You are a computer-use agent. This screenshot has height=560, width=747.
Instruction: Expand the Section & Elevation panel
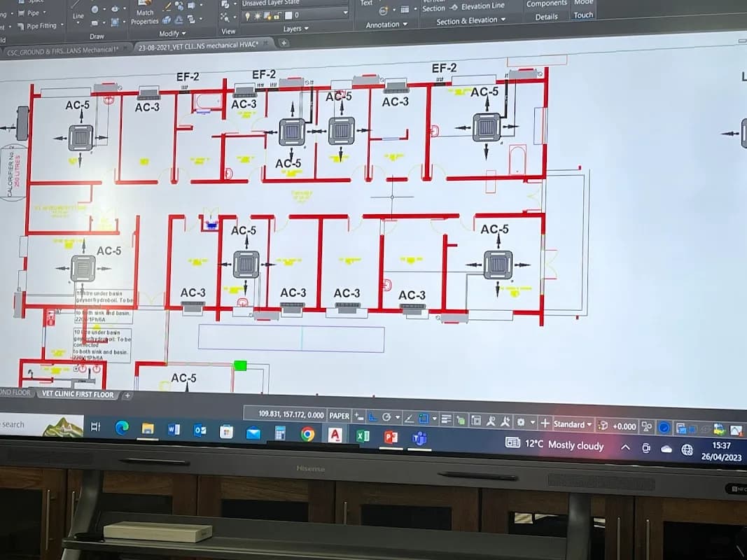click(x=470, y=21)
